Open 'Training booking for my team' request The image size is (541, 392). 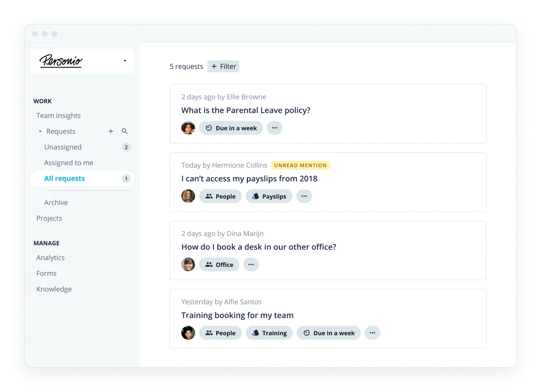click(237, 315)
